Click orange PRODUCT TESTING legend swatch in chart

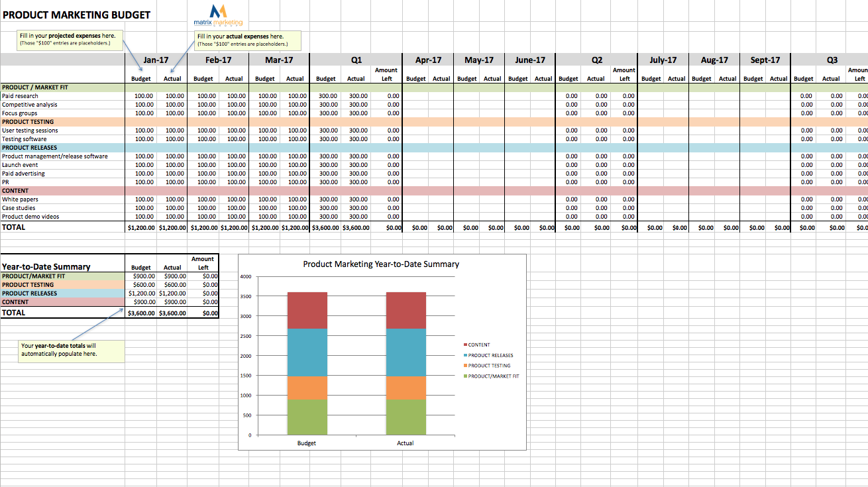click(466, 366)
